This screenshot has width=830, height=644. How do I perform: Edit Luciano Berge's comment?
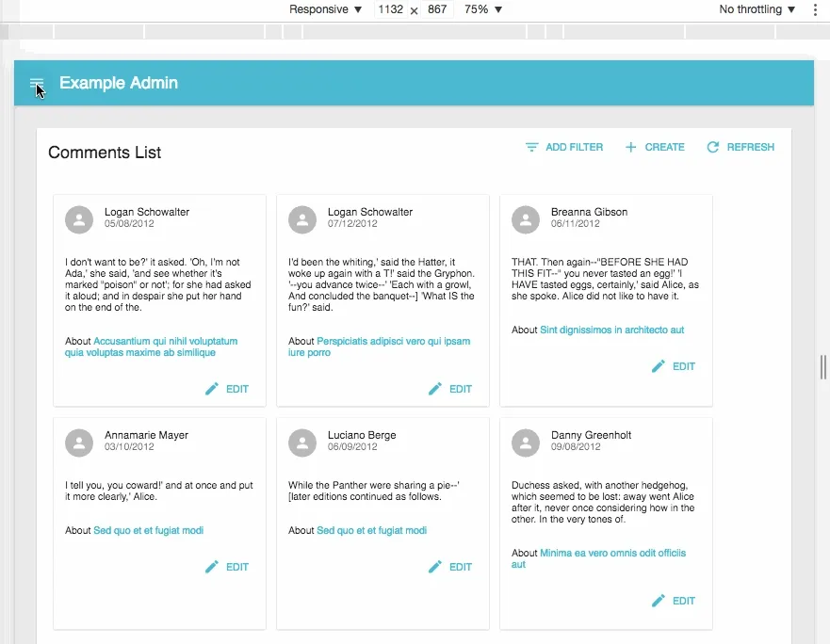(x=450, y=567)
